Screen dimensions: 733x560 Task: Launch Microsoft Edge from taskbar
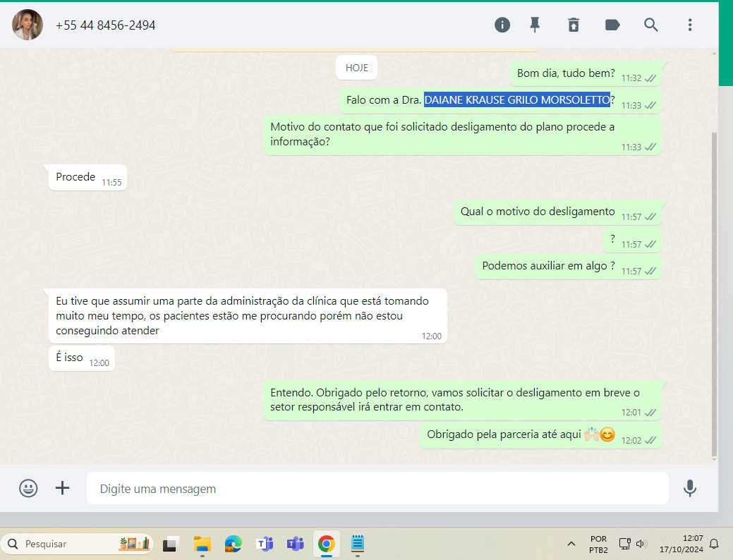tap(234, 544)
